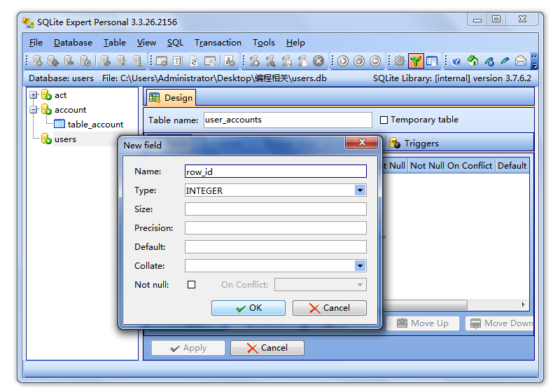560x392 pixels.
Task: Click the refresh document toolbar icon
Action: point(194,61)
